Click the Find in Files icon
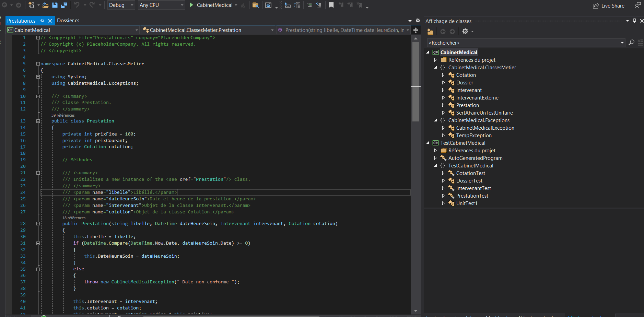The image size is (644, 317). coord(255,5)
